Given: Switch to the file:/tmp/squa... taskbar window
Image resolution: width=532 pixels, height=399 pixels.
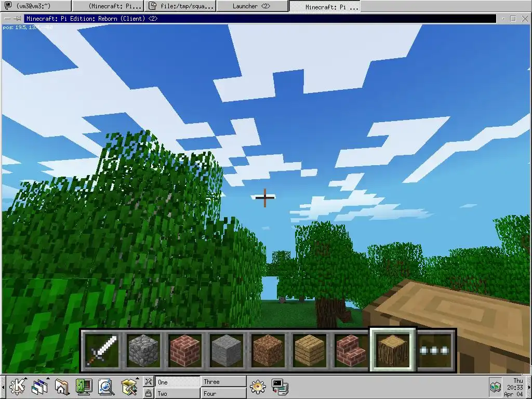Looking at the screenshot, I should coord(180,6).
